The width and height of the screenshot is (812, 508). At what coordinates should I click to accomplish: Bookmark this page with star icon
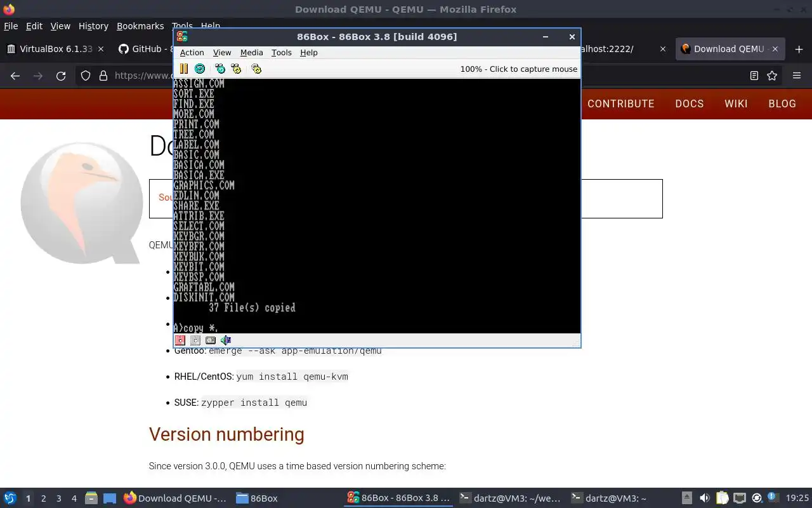(772, 76)
